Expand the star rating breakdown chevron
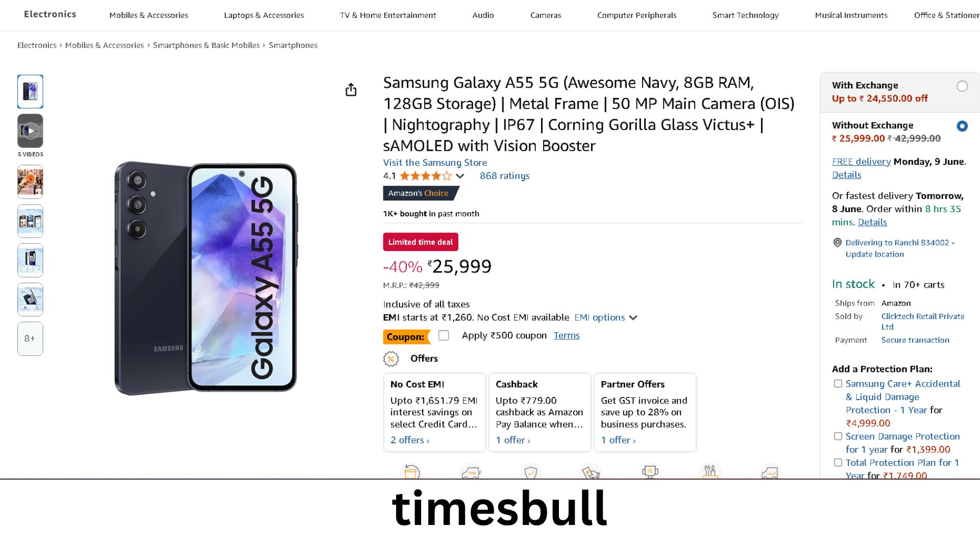 tap(460, 177)
